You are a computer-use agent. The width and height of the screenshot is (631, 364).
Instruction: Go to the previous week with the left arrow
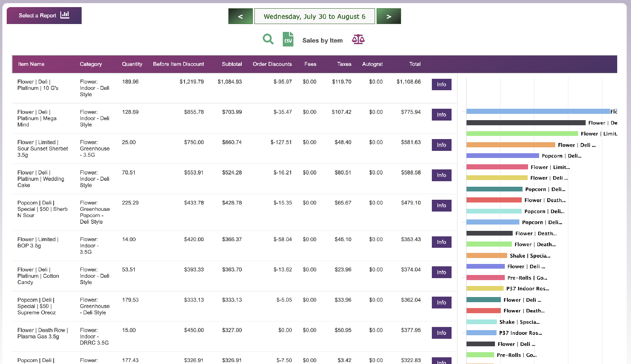tap(240, 16)
